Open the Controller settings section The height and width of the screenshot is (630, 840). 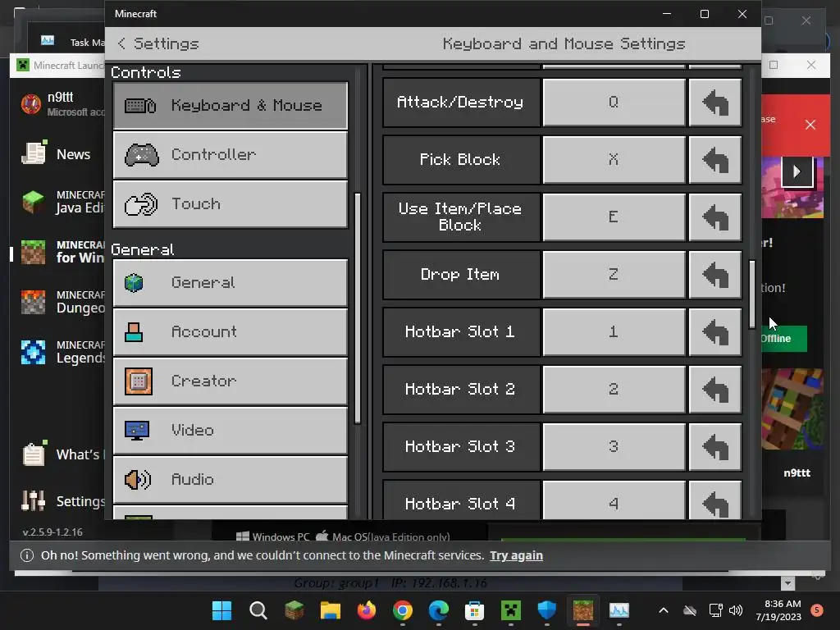click(x=231, y=155)
